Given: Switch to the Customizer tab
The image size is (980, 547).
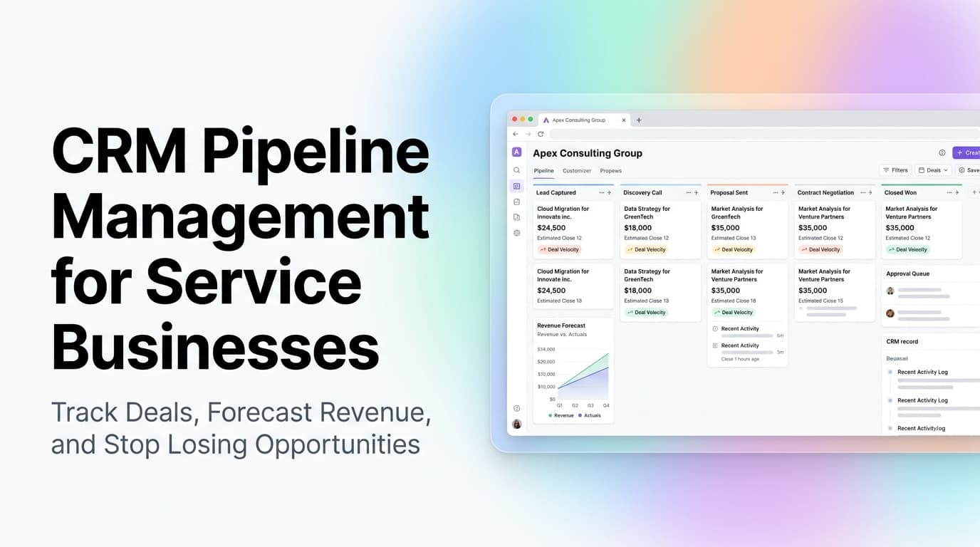Looking at the screenshot, I should coord(577,171).
